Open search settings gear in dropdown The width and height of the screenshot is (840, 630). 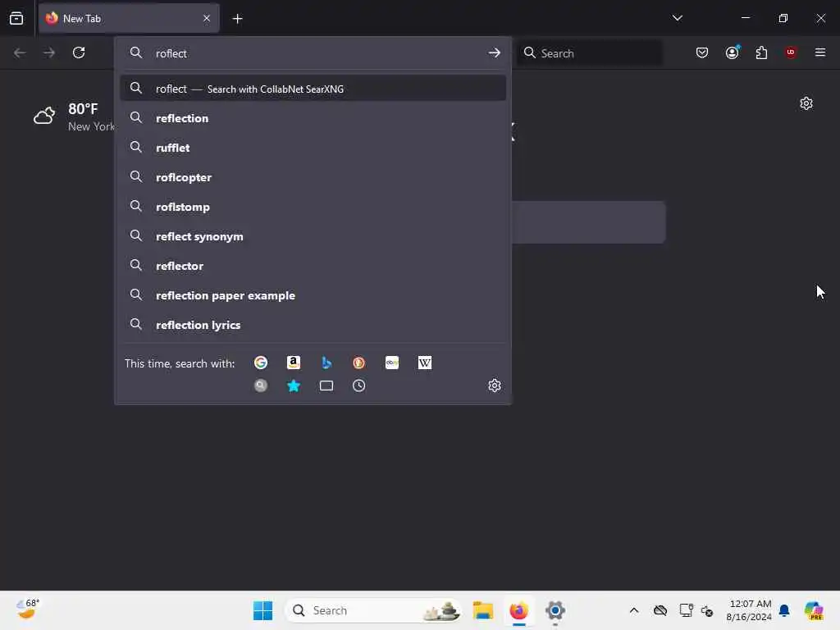pos(495,386)
